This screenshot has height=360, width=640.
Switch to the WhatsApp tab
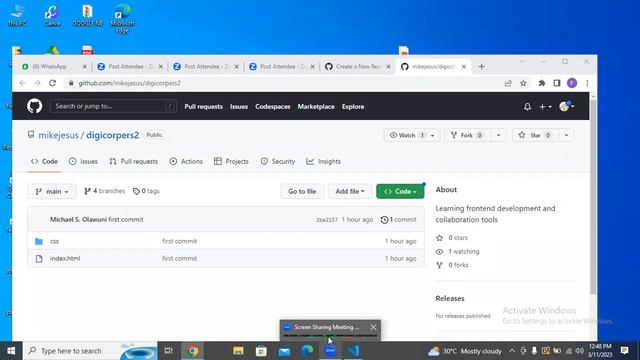49,67
